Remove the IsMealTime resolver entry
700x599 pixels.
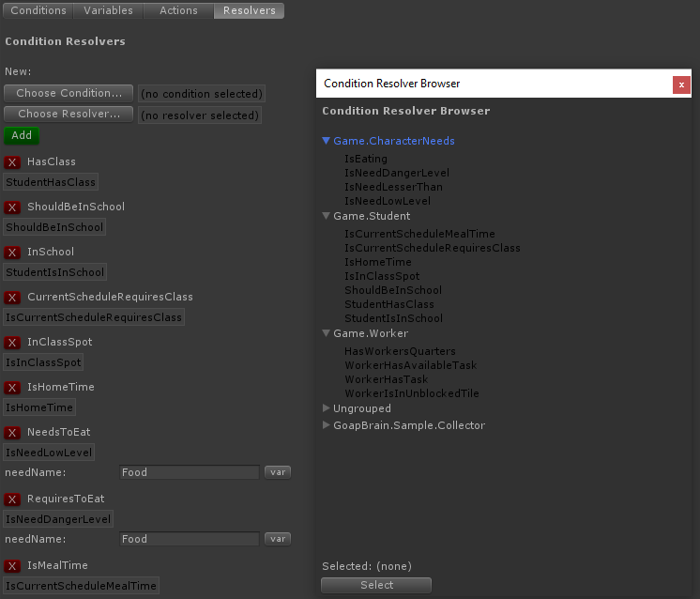[x=12, y=566]
